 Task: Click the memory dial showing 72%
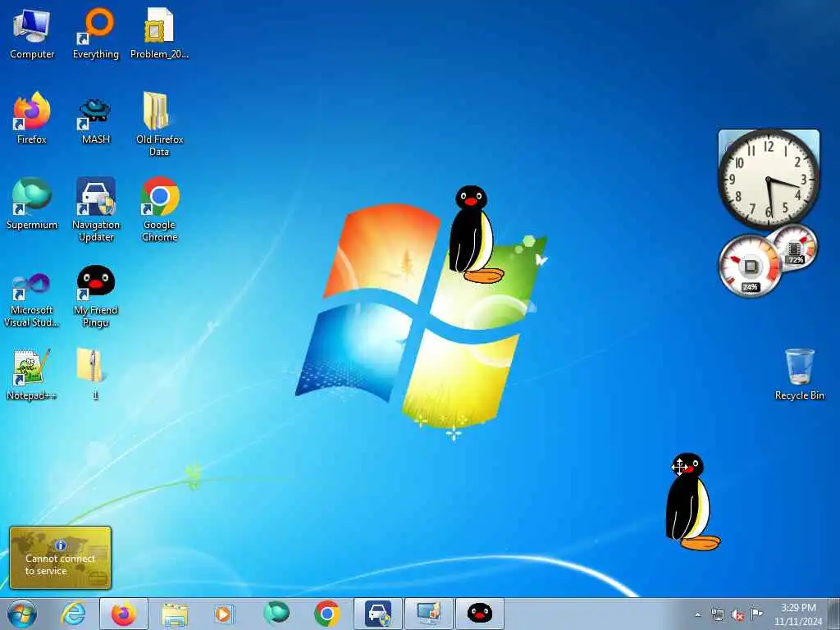click(795, 247)
